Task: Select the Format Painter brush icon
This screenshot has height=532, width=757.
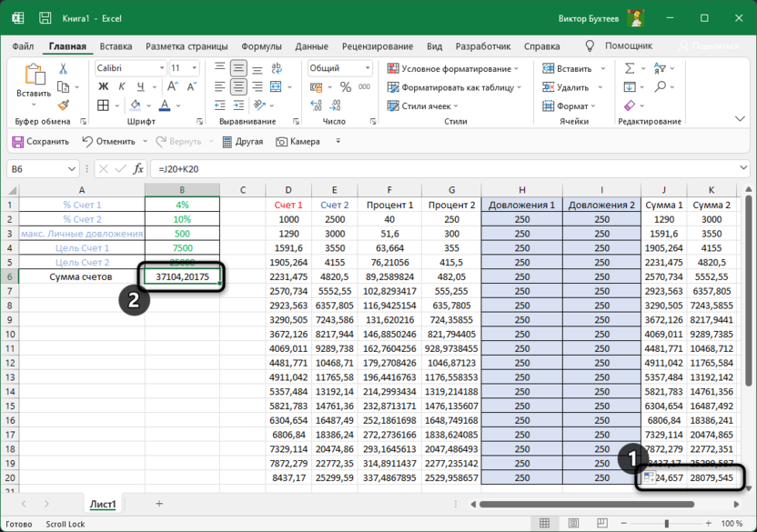Action: 64,105
